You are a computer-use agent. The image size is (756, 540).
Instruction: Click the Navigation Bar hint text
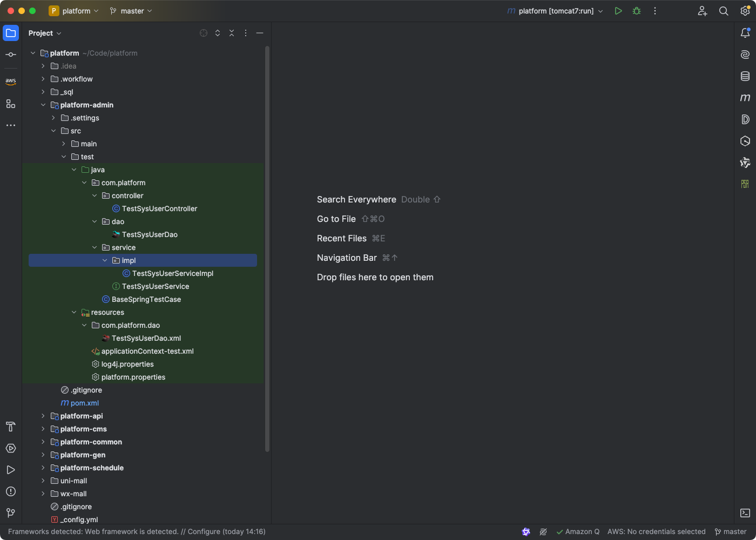tap(347, 258)
